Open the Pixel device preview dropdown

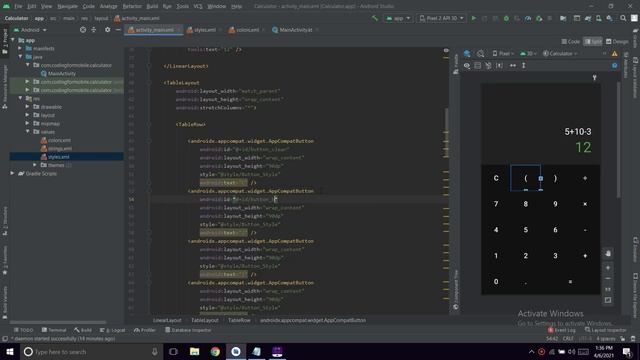pos(503,53)
